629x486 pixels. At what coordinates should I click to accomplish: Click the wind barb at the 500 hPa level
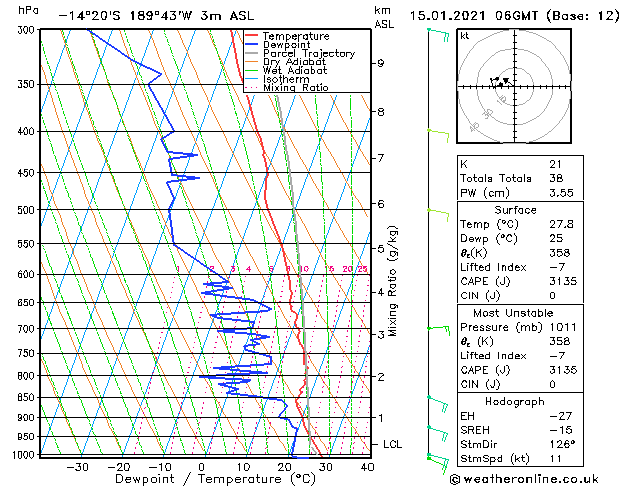click(438, 215)
